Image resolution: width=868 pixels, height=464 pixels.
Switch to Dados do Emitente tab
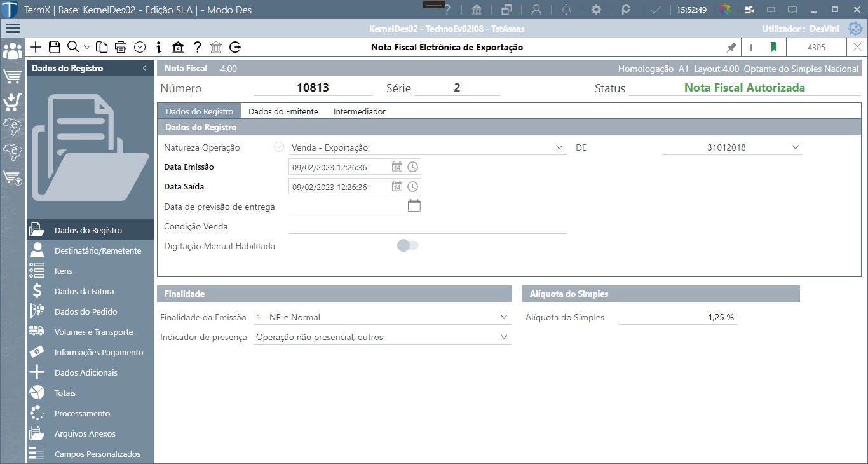point(283,111)
